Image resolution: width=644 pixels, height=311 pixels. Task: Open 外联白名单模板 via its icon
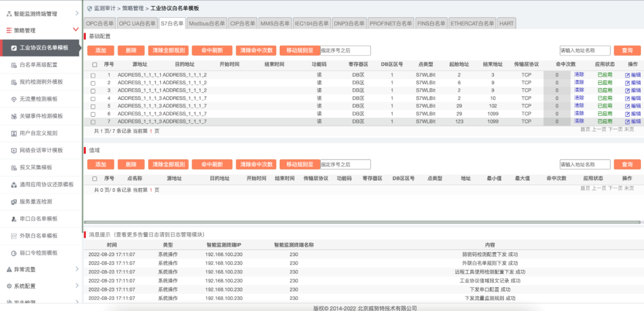click(x=14, y=236)
